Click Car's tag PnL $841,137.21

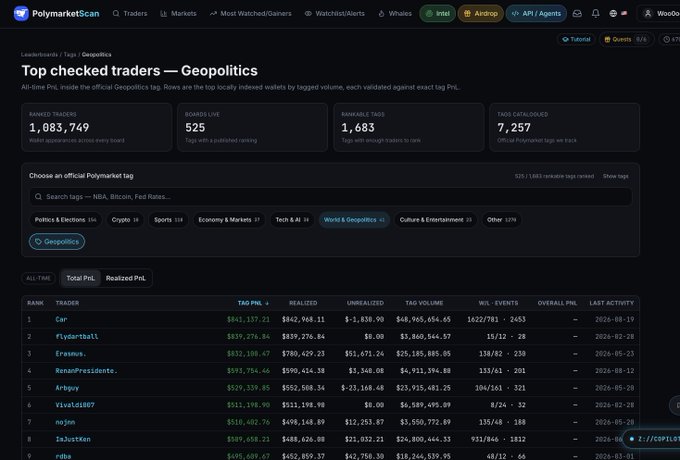click(248, 320)
